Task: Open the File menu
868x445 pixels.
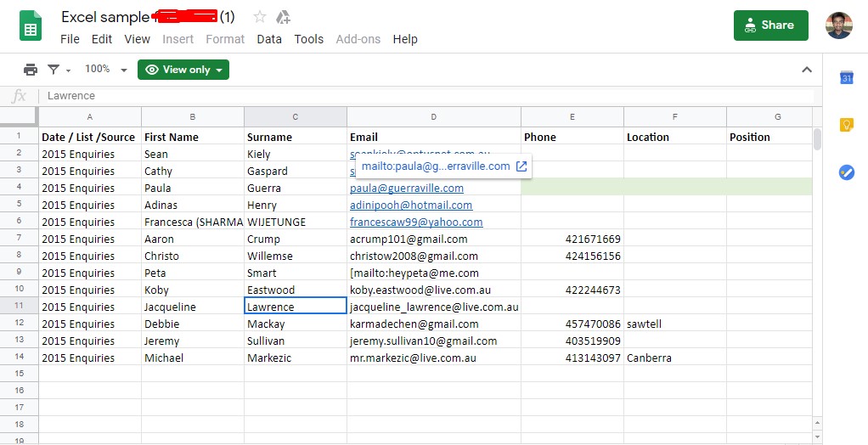Action: [x=70, y=39]
